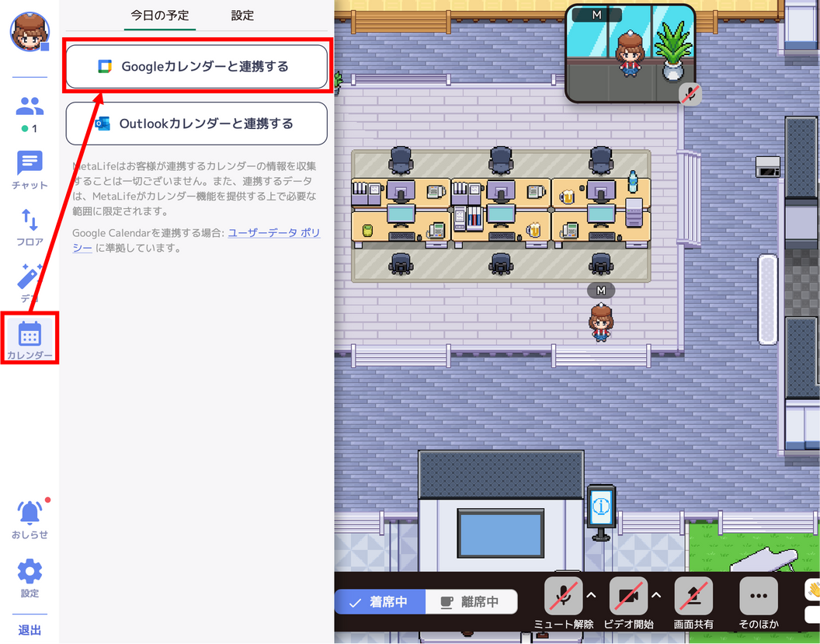The width and height of the screenshot is (820, 644).
Task: Click Outlookカレンダーと連携する button
Action: coord(196,124)
